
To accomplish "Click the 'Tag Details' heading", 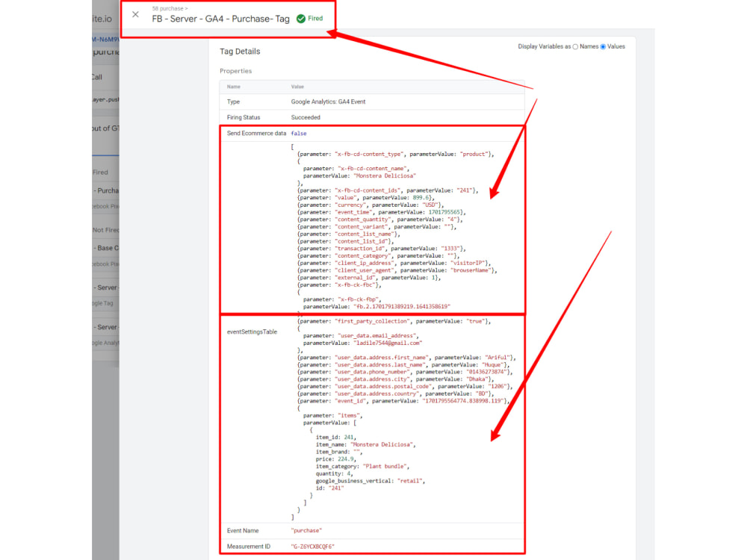I will point(240,52).
